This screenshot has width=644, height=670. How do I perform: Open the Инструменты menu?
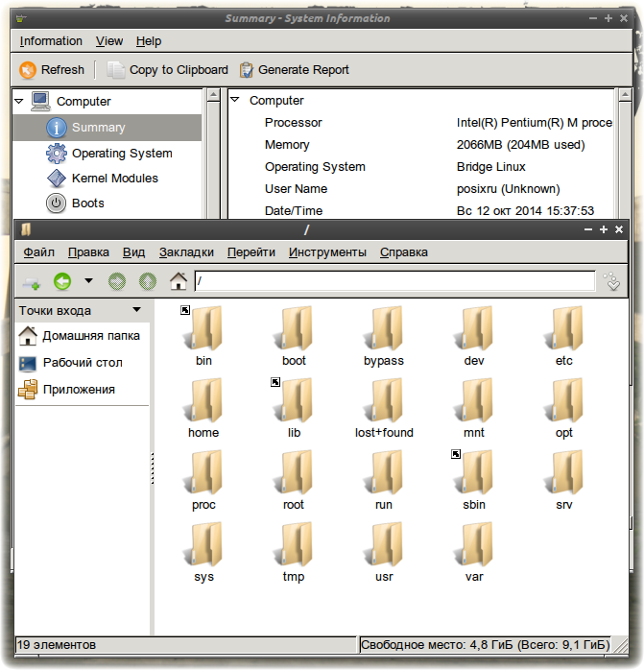pos(327,252)
